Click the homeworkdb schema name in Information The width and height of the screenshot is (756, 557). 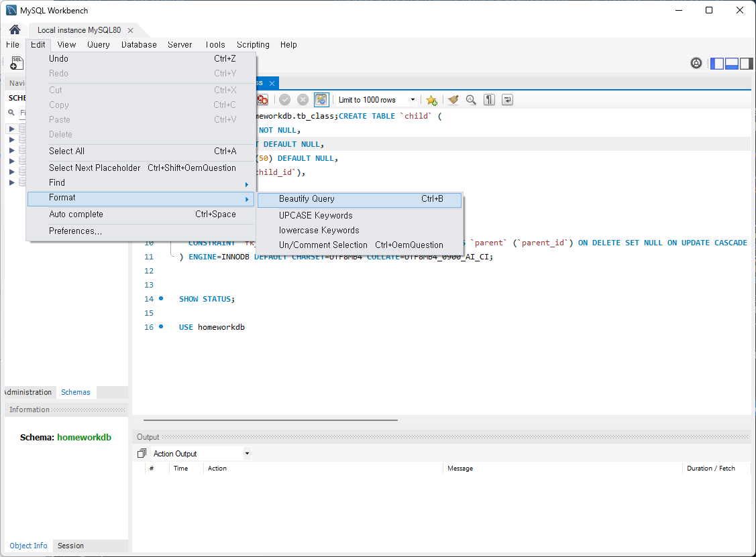coord(85,438)
